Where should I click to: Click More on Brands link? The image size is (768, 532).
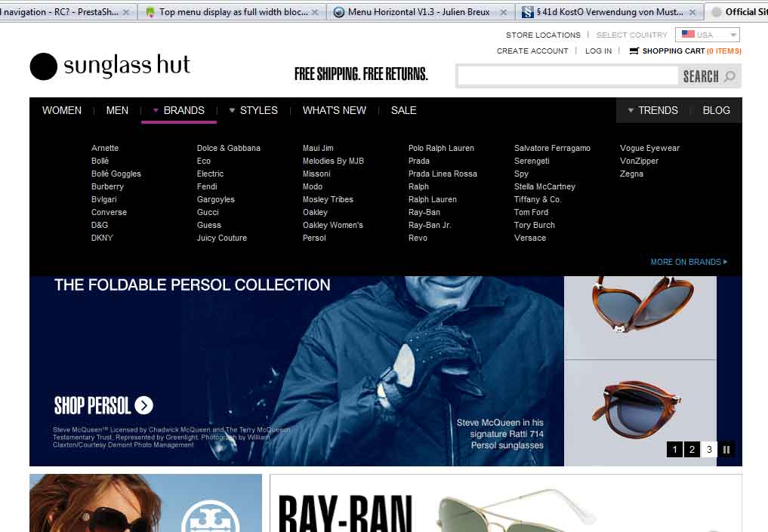(x=689, y=262)
